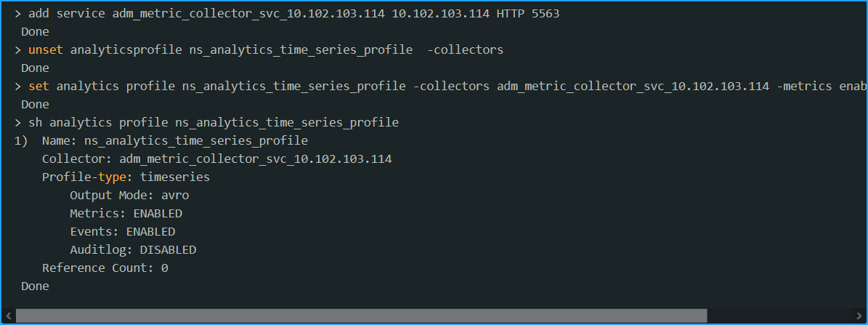
Task: Click the 'sh analytics profile' command line
Action: pos(213,122)
